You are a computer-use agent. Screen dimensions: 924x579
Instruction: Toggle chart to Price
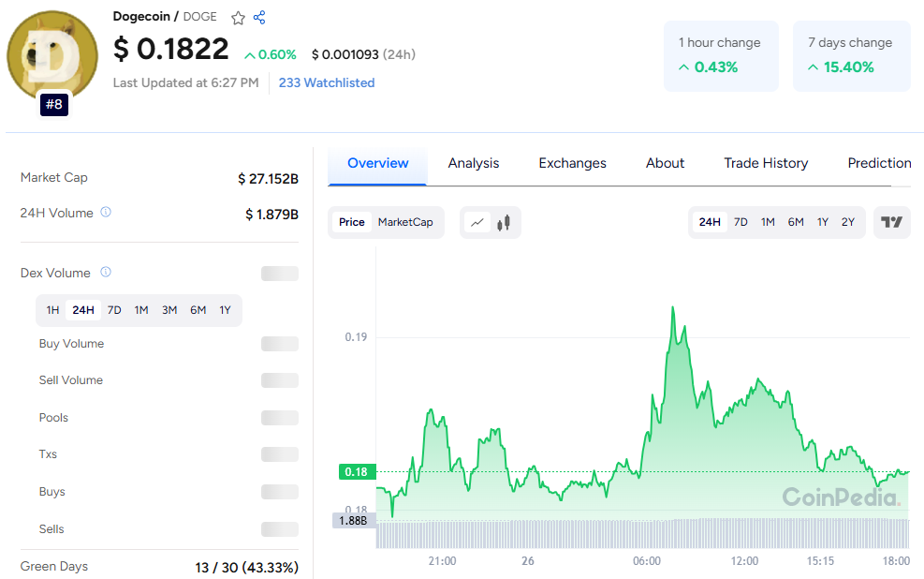click(352, 222)
